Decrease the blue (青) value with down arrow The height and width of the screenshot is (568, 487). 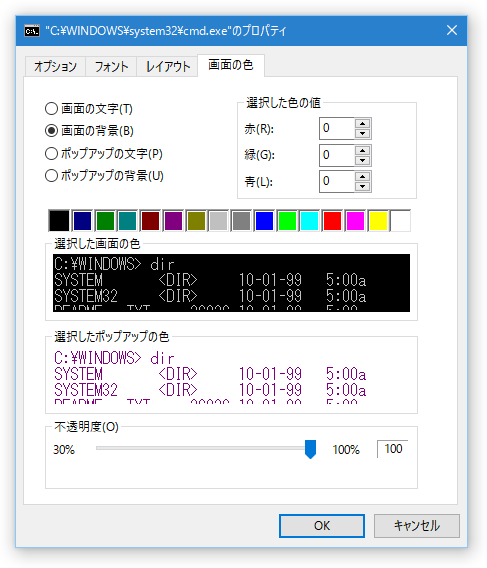[362, 187]
